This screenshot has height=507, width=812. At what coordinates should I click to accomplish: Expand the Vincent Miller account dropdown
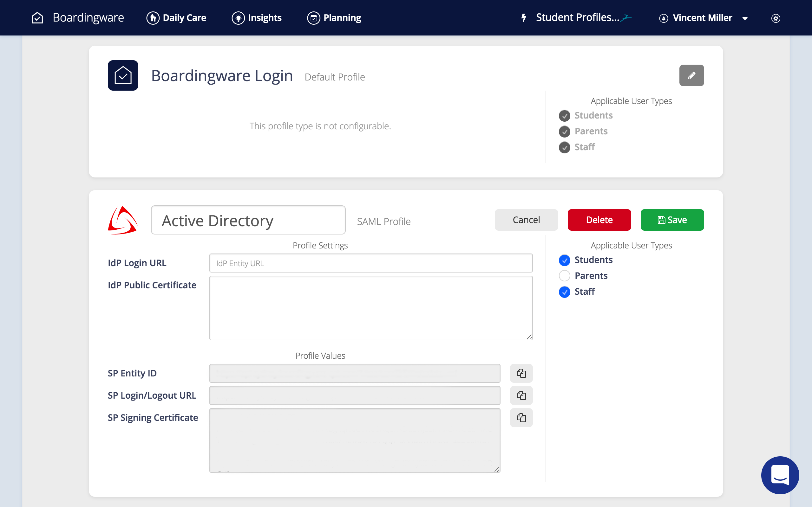tap(745, 18)
